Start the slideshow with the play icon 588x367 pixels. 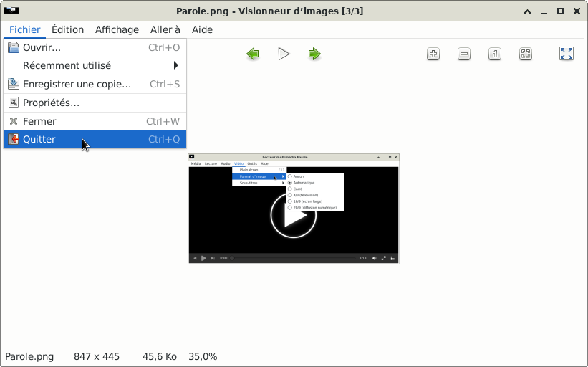point(284,54)
